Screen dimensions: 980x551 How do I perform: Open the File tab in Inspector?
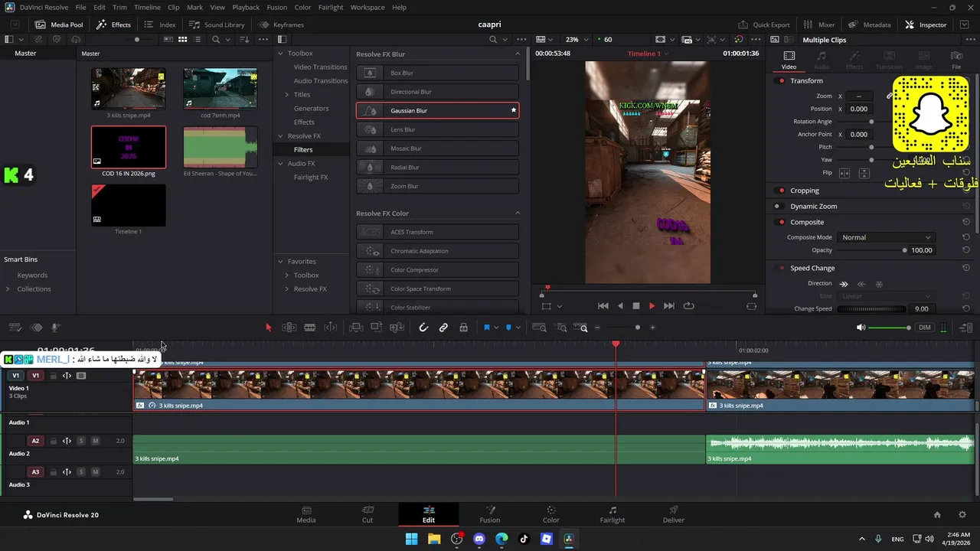point(956,60)
